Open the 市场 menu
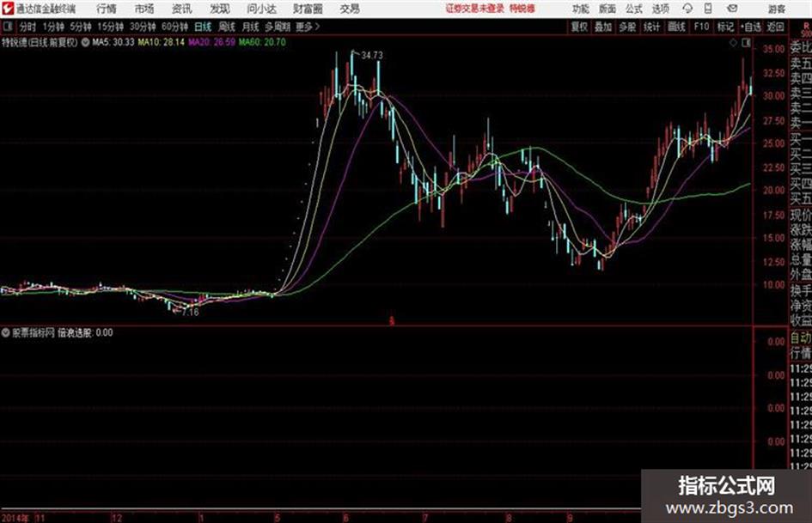 point(144,9)
